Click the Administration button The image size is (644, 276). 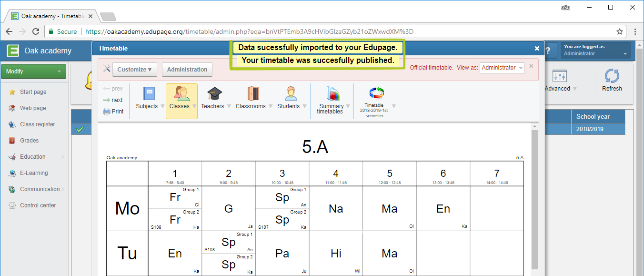pyautogui.click(x=187, y=70)
